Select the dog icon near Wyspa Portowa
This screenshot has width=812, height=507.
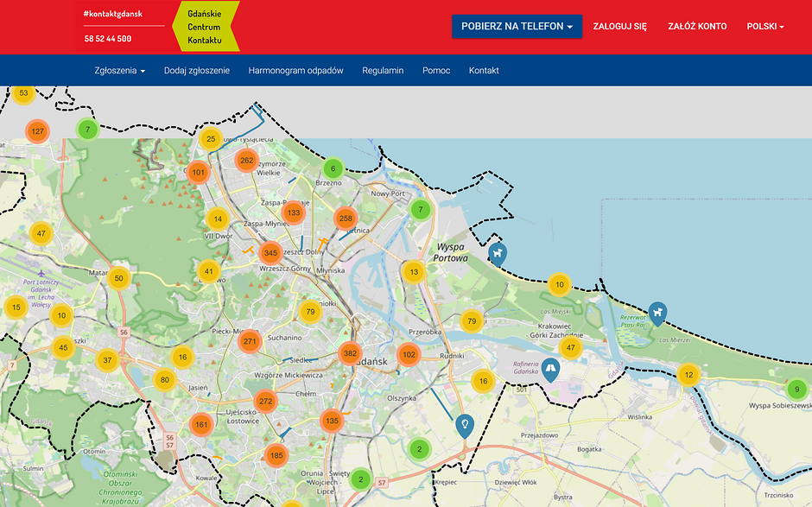[x=498, y=253]
